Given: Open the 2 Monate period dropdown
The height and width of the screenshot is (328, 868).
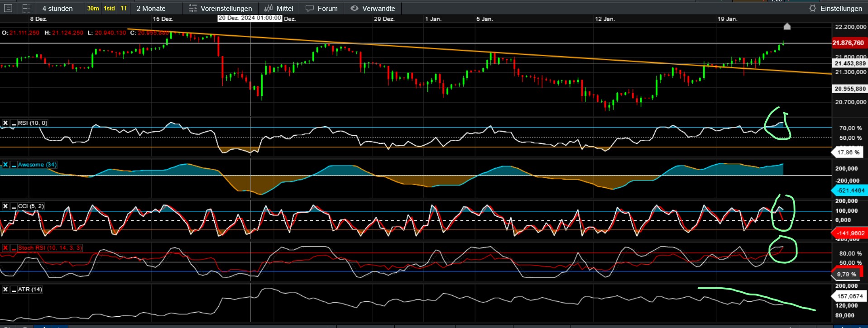Looking at the screenshot, I should point(151,8).
